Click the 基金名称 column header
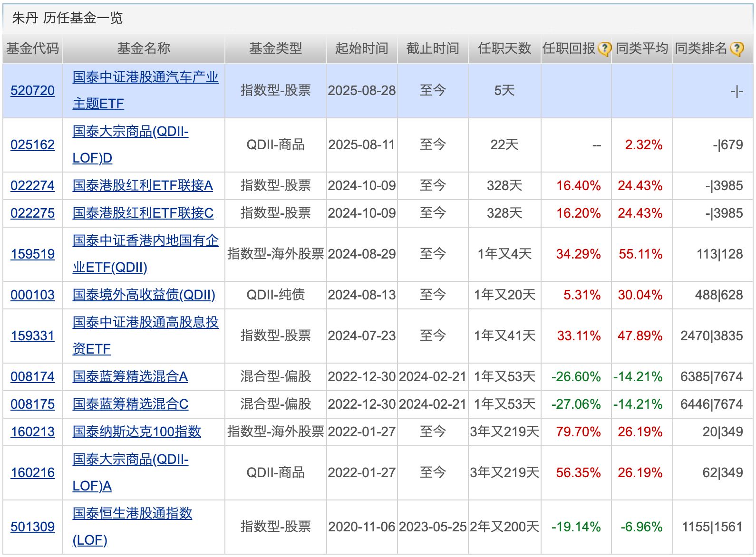 [143, 48]
